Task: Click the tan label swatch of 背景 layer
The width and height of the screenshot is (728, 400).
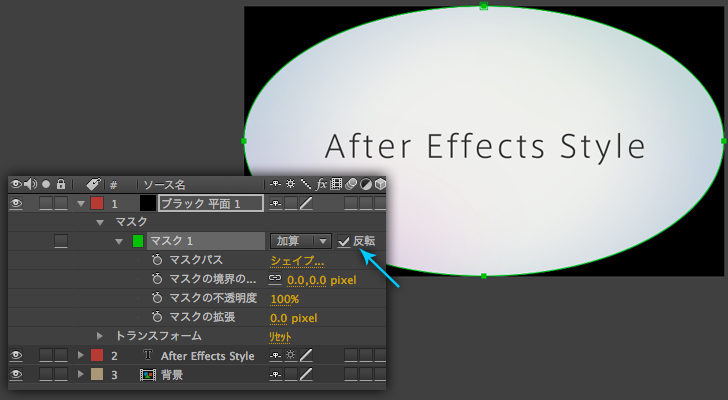Action: tap(97, 374)
